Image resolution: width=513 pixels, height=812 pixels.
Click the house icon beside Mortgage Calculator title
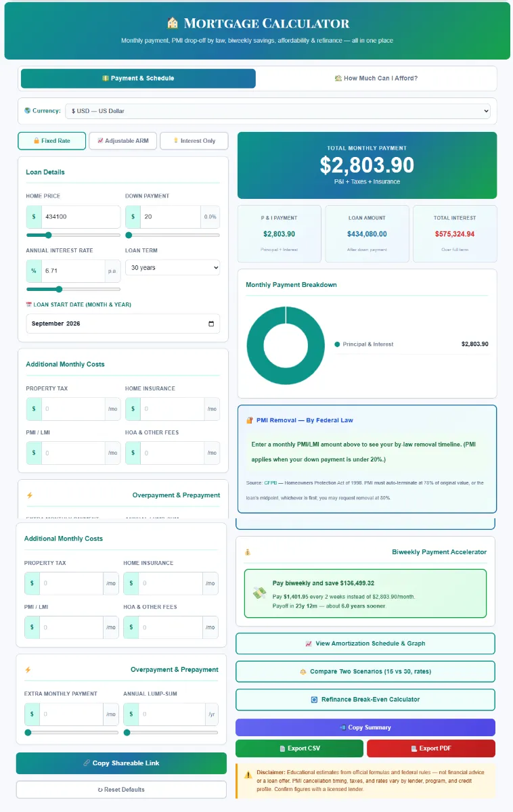coord(172,24)
